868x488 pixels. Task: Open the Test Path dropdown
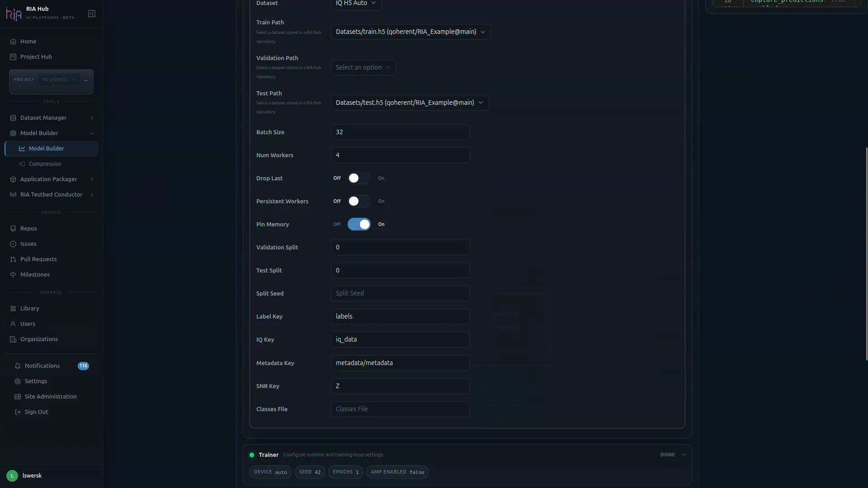click(x=410, y=103)
